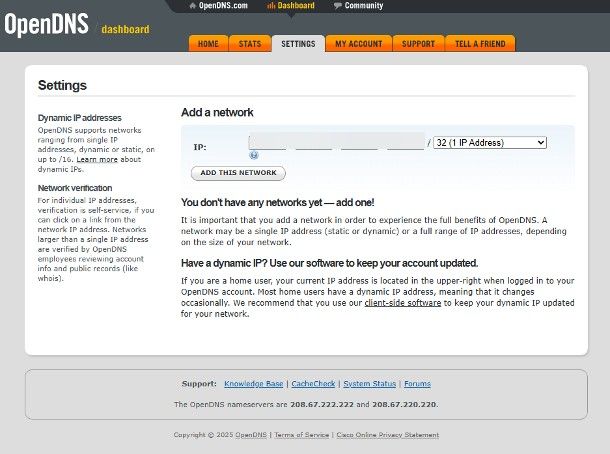The image size is (610, 454).
Task: Click the IP: field label
Action: [x=200, y=147]
